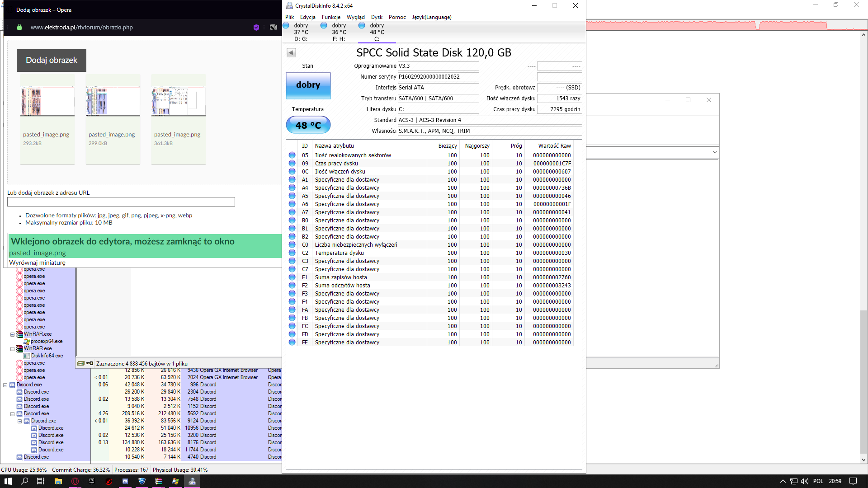Click pasted_image.png link in the green banner
Viewport: 868px width, 488px height.
click(x=38, y=253)
